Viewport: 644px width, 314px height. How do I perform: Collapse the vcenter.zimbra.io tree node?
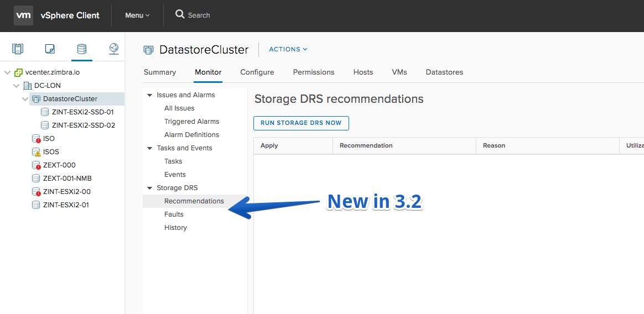7,72
